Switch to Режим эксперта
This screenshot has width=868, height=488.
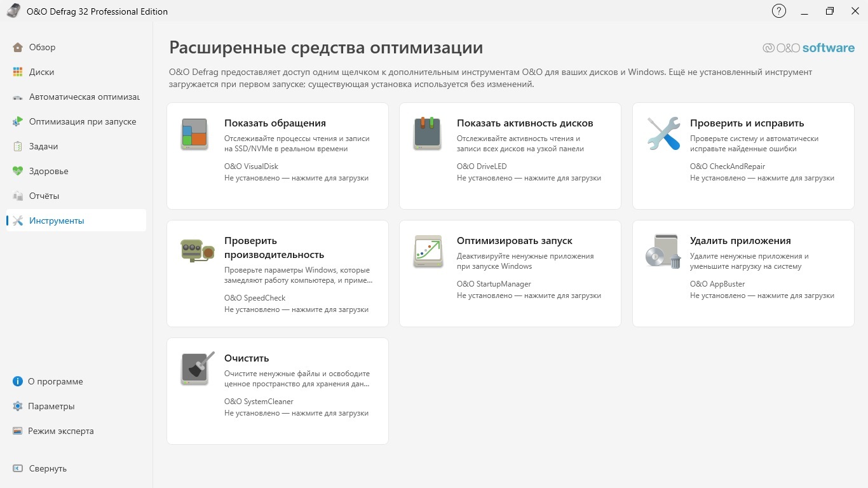[x=76, y=431]
